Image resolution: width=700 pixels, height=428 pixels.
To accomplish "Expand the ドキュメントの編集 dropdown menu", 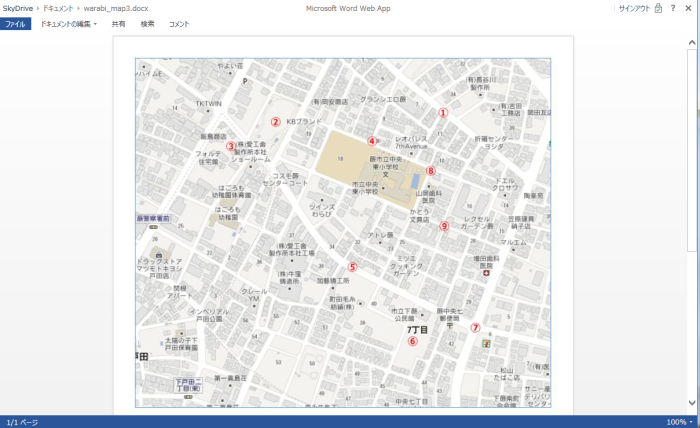I will point(68,23).
